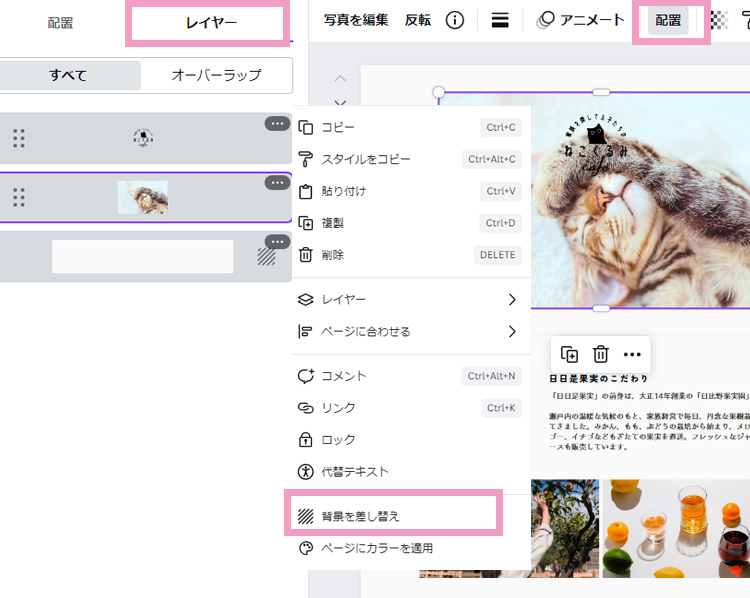Select the white background layer thumbnail
The image size is (750, 598).
(x=143, y=256)
